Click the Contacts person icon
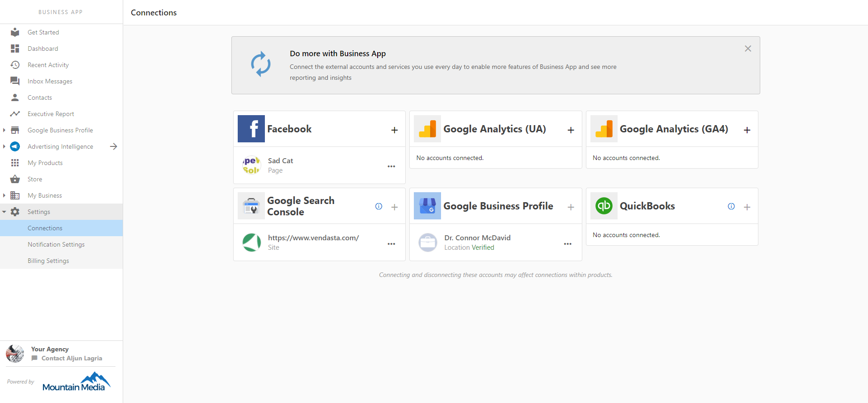 pos(15,97)
